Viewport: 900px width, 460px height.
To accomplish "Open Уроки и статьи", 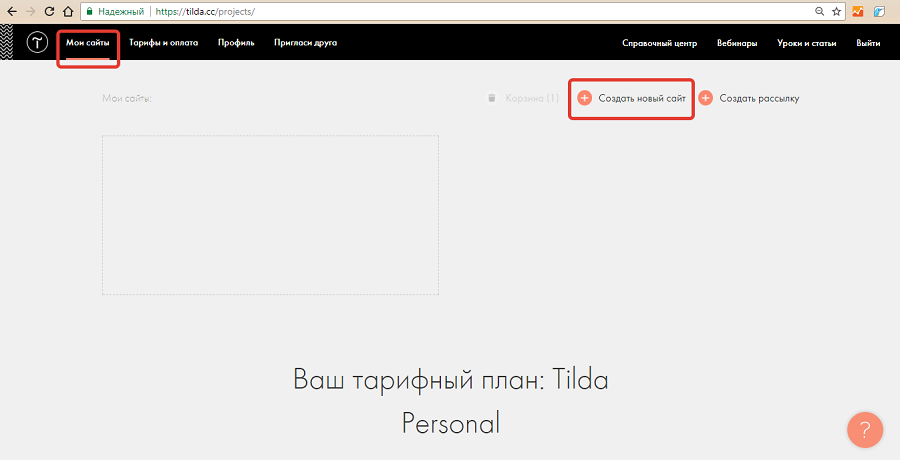I will [x=806, y=43].
